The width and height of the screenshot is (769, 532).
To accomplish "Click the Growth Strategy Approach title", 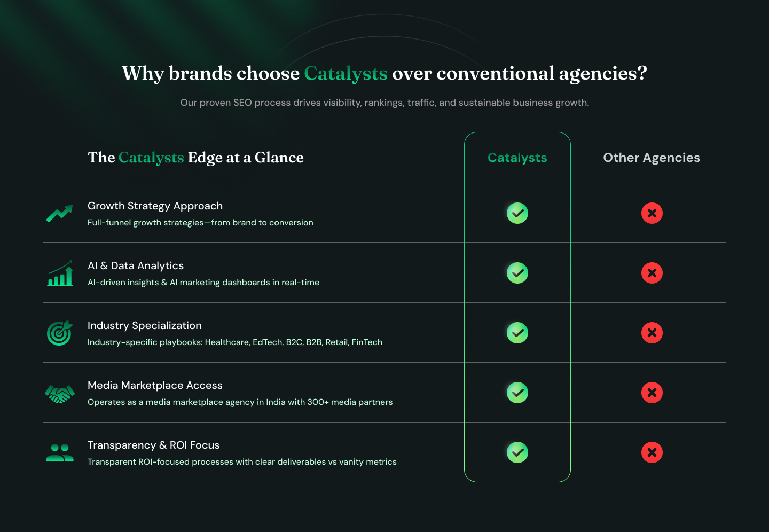I will click(x=155, y=206).
